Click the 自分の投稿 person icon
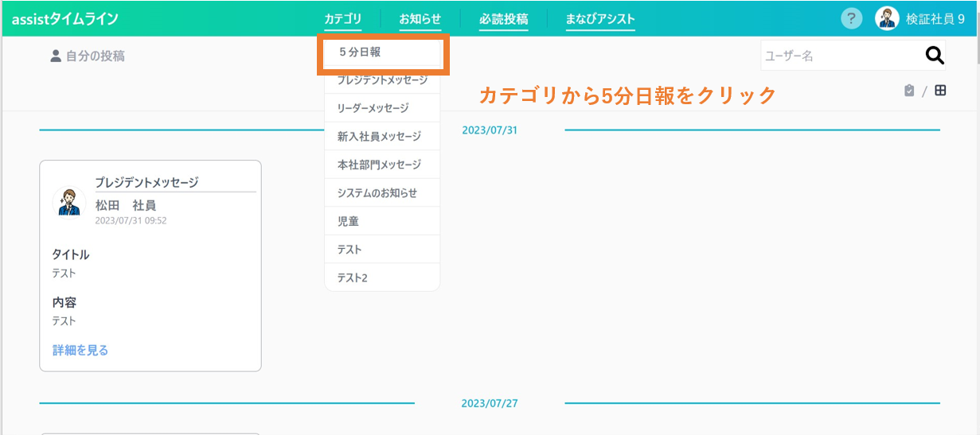 (x=56, y=56)
